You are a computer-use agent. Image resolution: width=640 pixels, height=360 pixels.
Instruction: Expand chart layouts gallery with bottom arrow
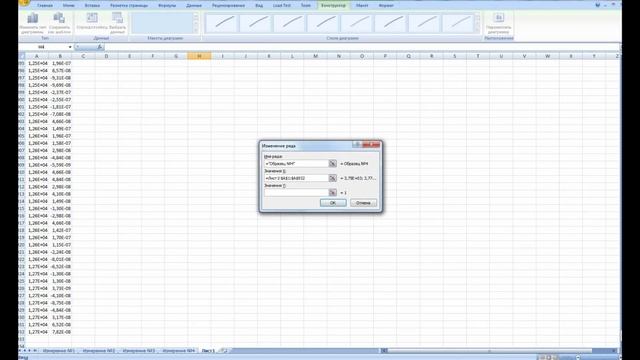(x=196, y=30)
